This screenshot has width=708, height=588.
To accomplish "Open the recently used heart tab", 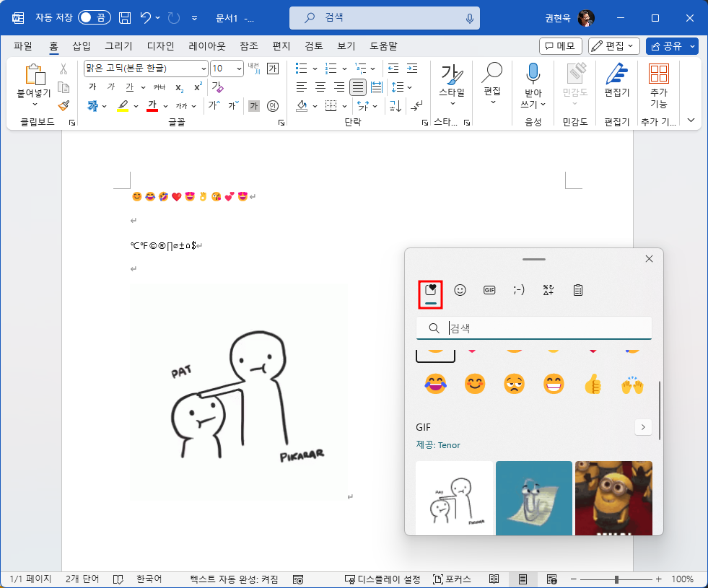I will tap(431, 290).
